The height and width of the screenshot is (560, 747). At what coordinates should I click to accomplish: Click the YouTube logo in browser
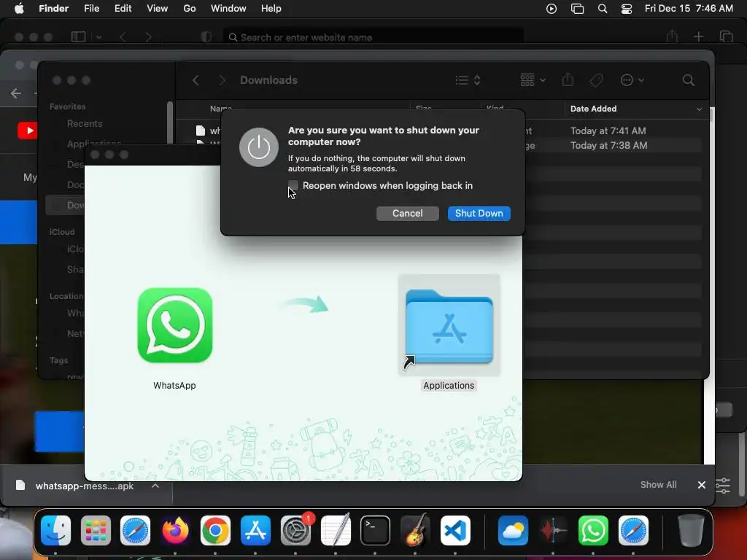(x=28, y=131)
